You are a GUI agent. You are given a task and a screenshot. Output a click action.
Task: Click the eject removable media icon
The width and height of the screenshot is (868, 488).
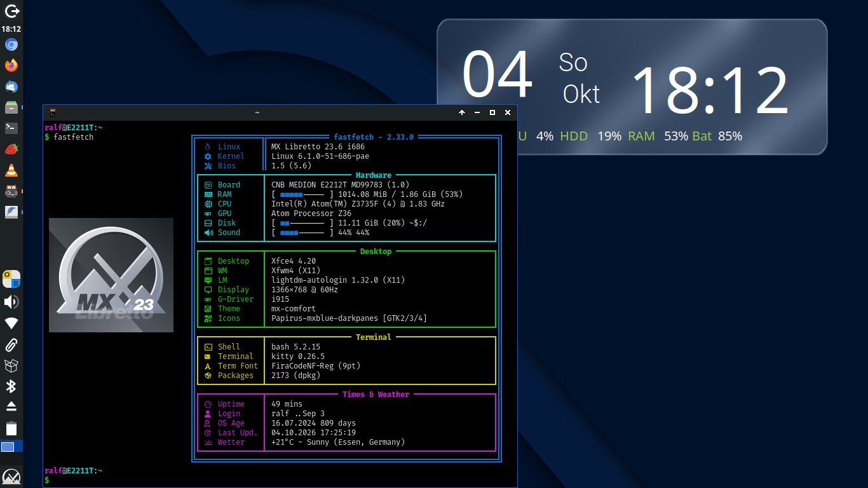pos(11,406)
